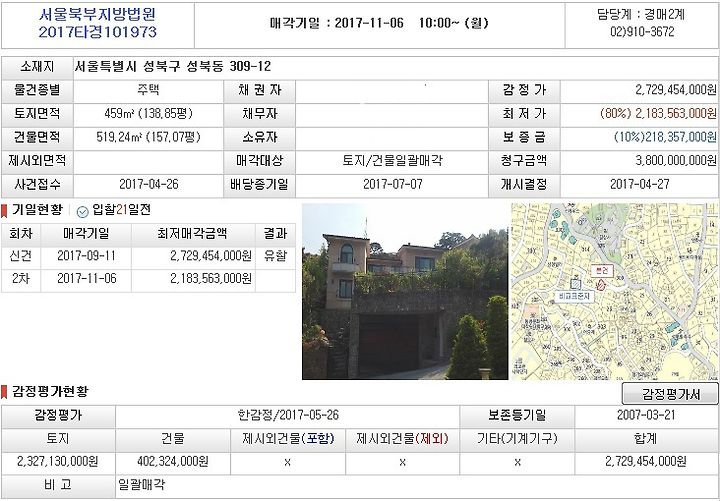The image size is (720, 501).
Task: Click the 제시외면적 label cell
Action: tap(37, 161)
